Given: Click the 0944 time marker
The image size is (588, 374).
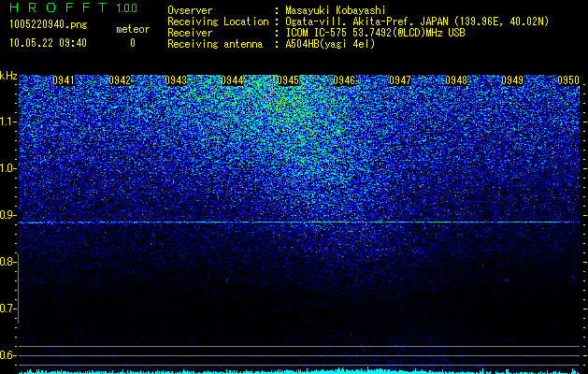Looking at the screenshot, I should 232,80.
